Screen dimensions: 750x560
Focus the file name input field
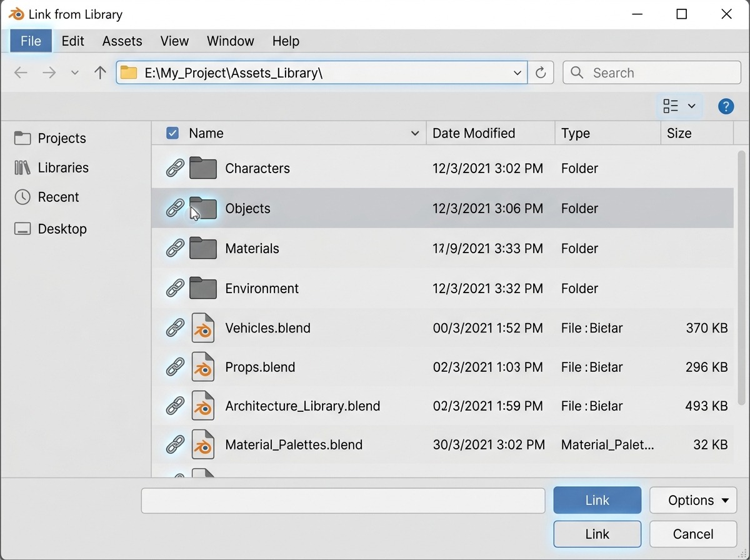click(x=343, y=501)
